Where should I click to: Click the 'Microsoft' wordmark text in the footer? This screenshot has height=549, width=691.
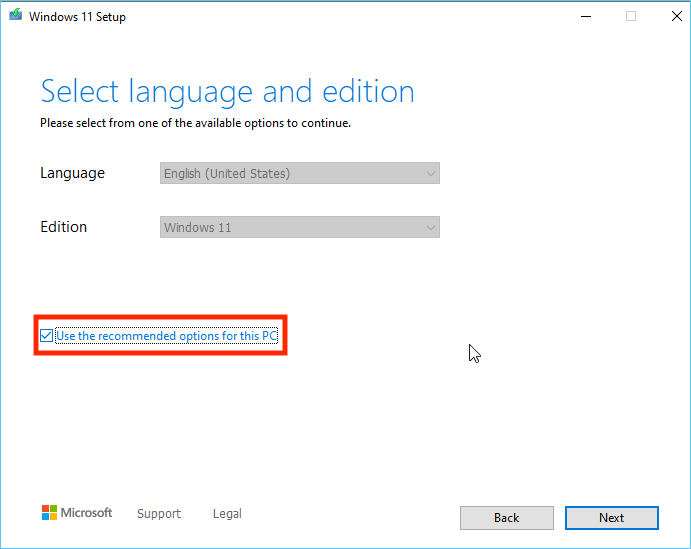pyautogui.click(x=87, y=513)
